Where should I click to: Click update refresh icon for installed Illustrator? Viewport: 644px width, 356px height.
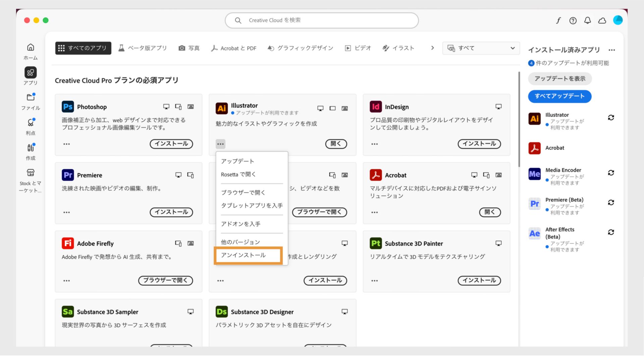coord(611,118)
